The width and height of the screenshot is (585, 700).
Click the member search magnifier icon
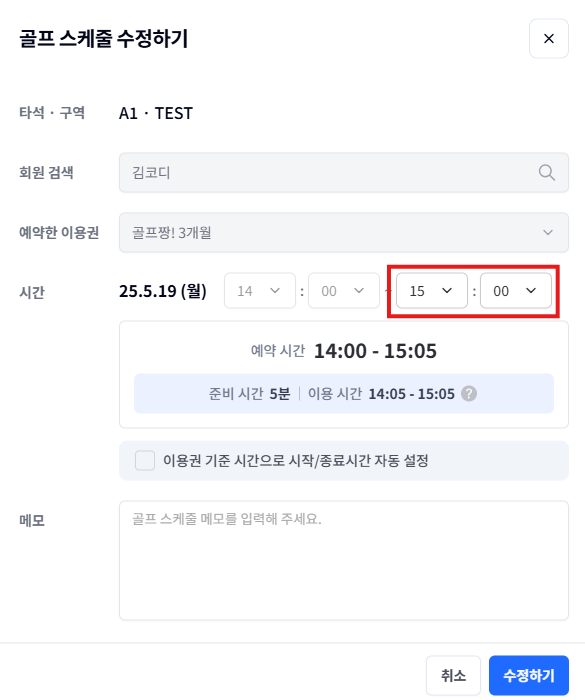[546, 172]
